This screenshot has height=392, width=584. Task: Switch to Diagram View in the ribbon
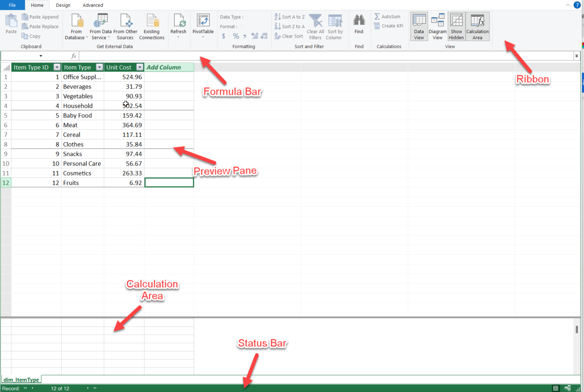point(438,26)
